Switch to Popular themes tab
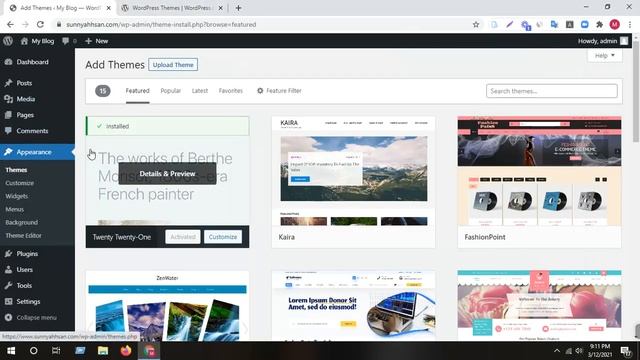Viewport: 640px width, 360px height. pyautogui.click(x=171, y=91)
